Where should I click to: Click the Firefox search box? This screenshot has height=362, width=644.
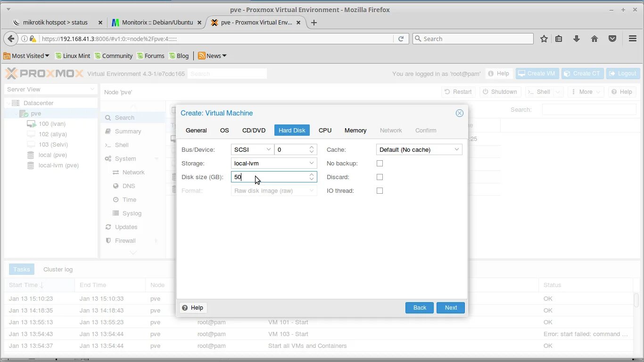coord(473,39)
